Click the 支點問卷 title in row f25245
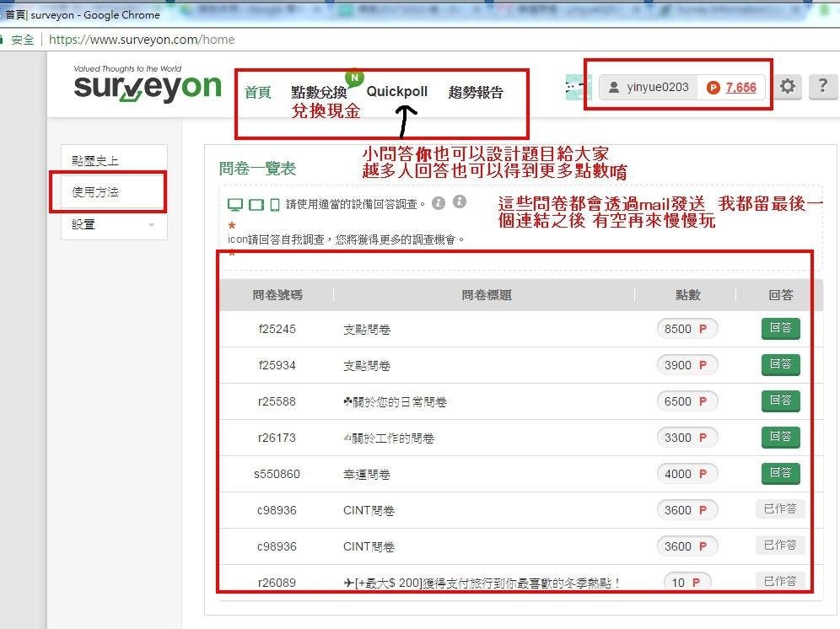Viewport: 840px width, 629px height. [367, 330]
